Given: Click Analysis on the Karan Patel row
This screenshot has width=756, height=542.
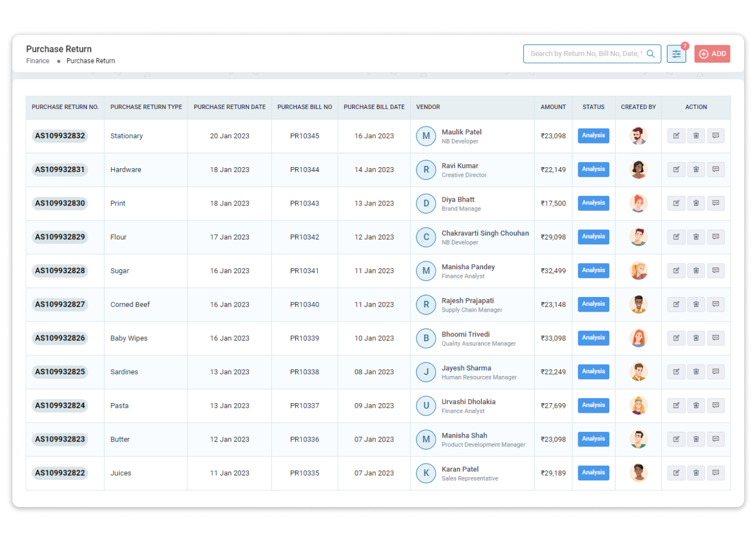Looking at the screenshot, I should coord(593,473).
